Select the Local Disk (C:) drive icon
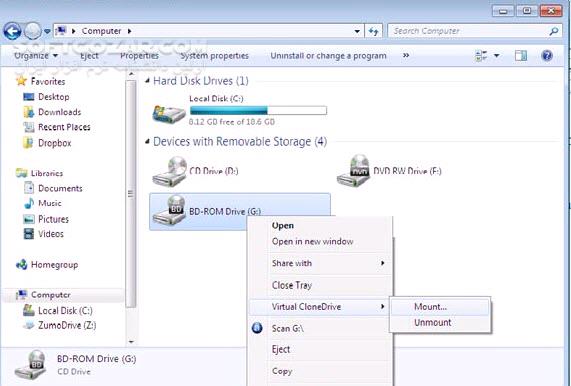Screen dimensions: 571x386 click(x=169, y=113)
